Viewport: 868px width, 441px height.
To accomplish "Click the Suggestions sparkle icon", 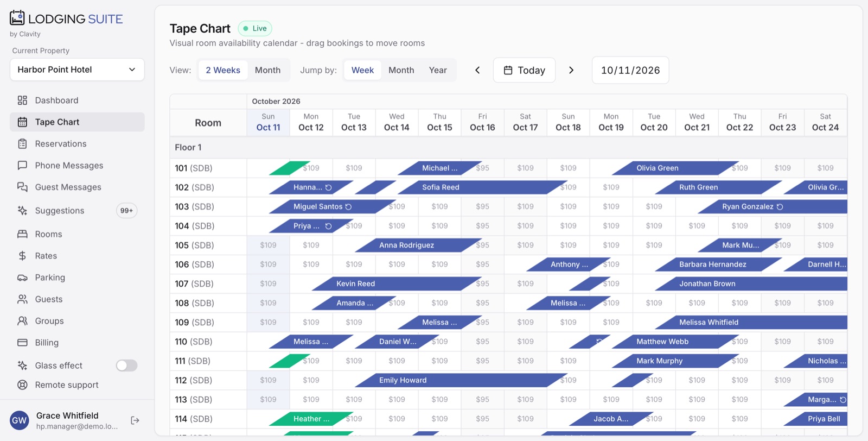I will point(22,211).
